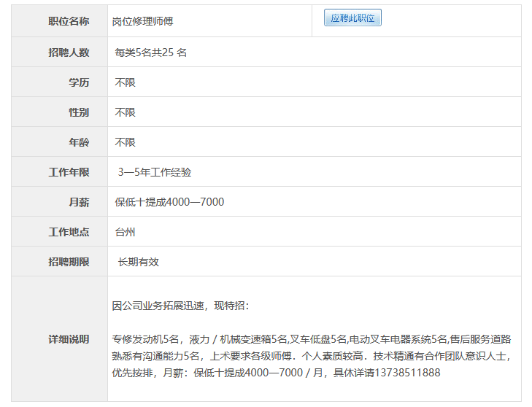The width and height of the screenshot is (532, 407).
Task: Select the 台州 location value
Action: click(126, 232)
